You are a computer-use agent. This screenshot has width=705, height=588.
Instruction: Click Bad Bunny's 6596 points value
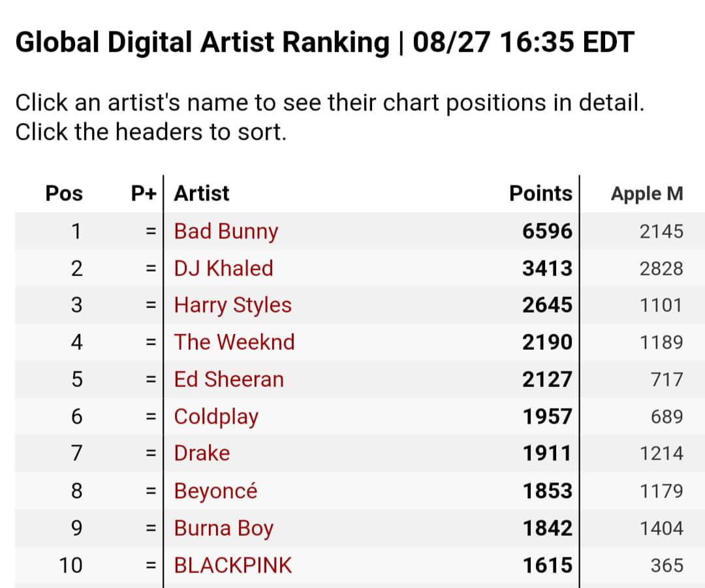[547, 232]
